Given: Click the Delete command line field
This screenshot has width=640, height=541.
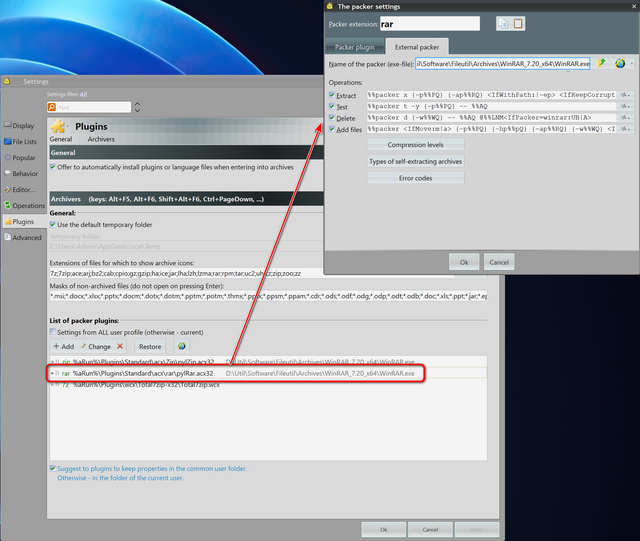Looking at the screenshot, I should point(491,118).
